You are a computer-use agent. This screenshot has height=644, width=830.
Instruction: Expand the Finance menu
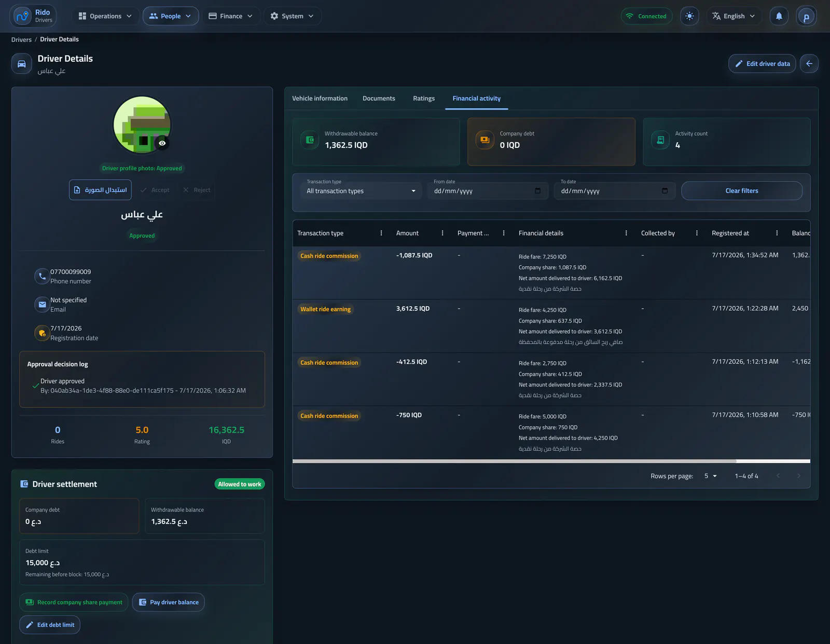pos(231,16)
